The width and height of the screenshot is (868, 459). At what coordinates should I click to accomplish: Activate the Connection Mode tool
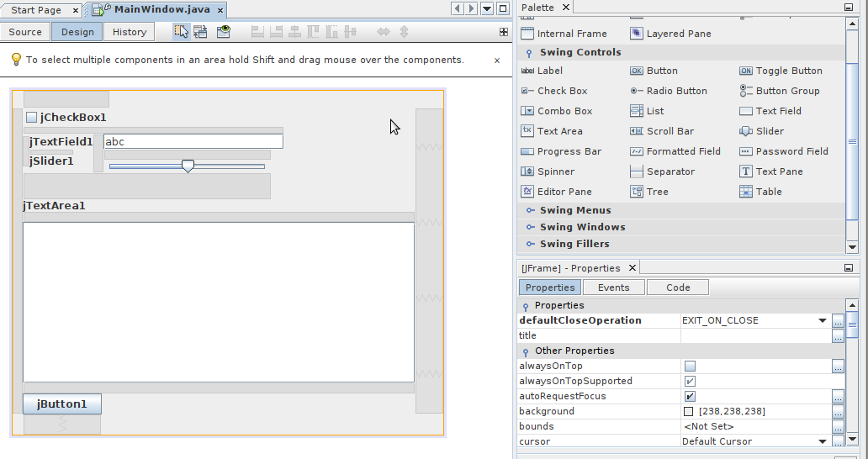point(200,32)
